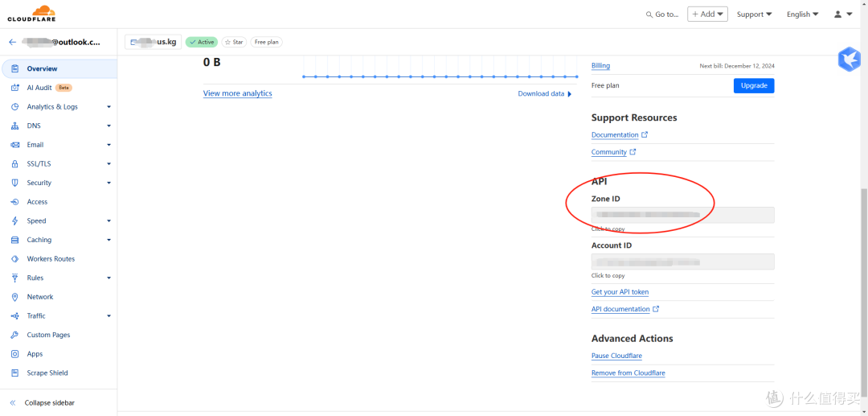Click the Workers Routes sidebar icon
Screen dimensions: 868x416
click(15, 259)
